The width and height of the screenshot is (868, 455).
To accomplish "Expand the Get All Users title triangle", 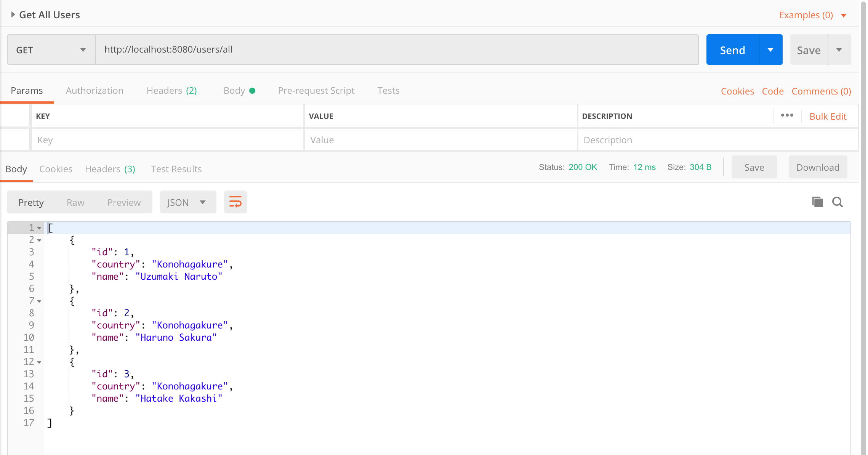I will (13, 14).
